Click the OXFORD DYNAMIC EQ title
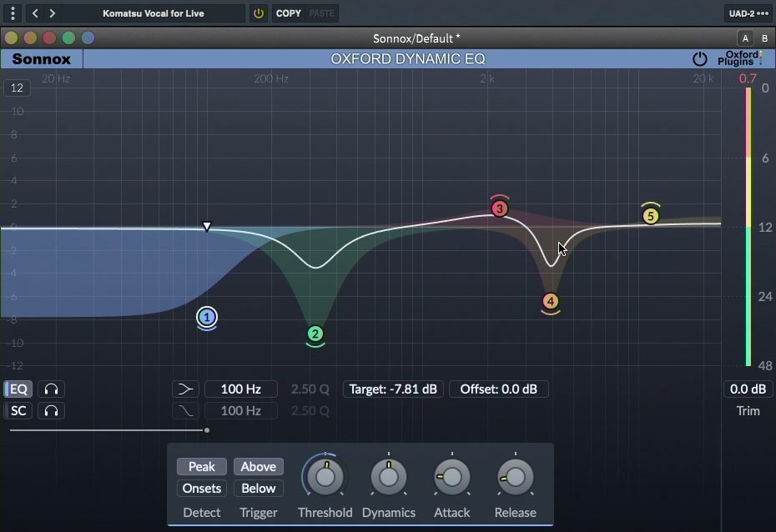The image size is (776, 532). (x=408, y=59)
